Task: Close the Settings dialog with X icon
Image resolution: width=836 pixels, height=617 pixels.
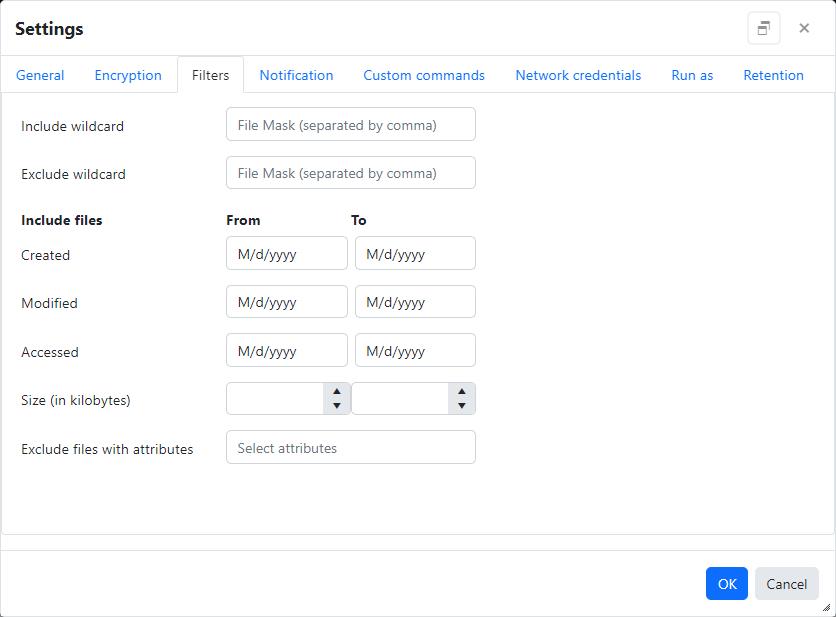Action: 804,28
